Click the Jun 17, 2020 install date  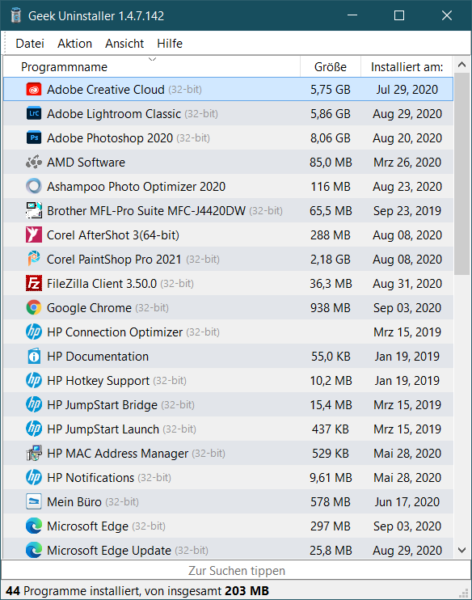click(x=407, y=502)
